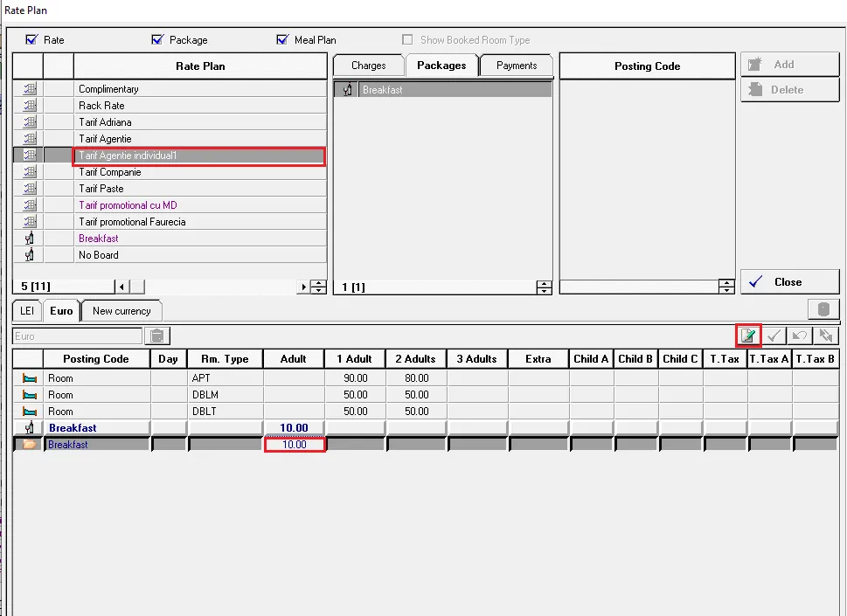Open the Payments tab
847x616 pixels.
tap(517, 66)
